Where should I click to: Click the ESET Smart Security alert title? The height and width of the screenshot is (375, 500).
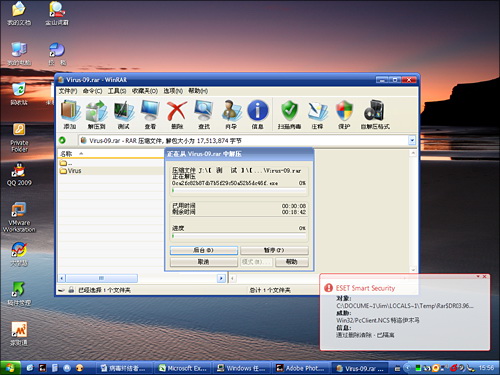tap(365, 288)
